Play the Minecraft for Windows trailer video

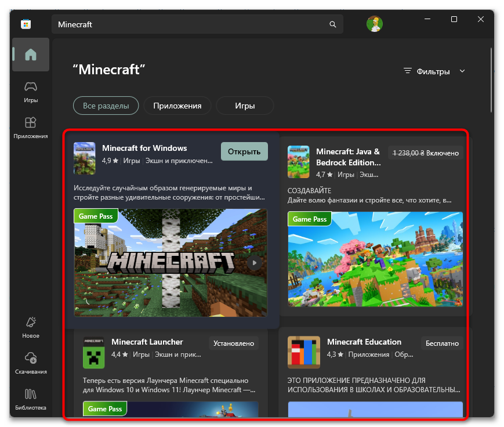point(254,262)
